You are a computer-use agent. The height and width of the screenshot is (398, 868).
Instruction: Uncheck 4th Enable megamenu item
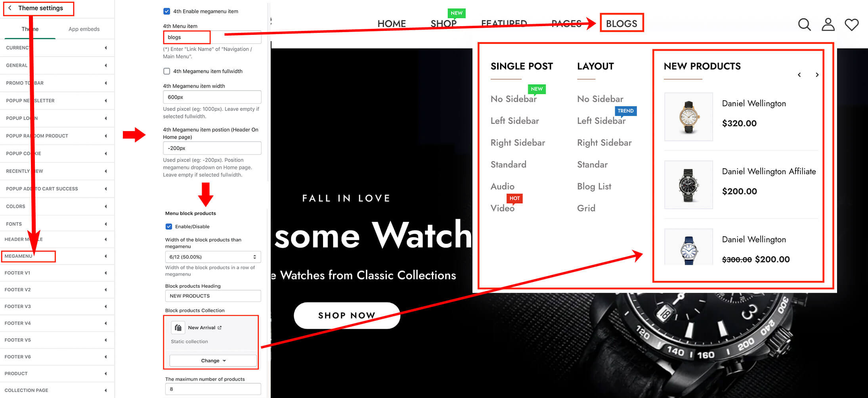click(x=167, y=11)
